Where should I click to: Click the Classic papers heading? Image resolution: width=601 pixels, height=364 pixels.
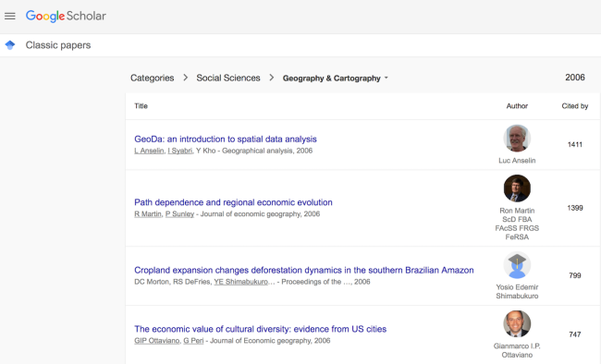[x=58, y=45]
